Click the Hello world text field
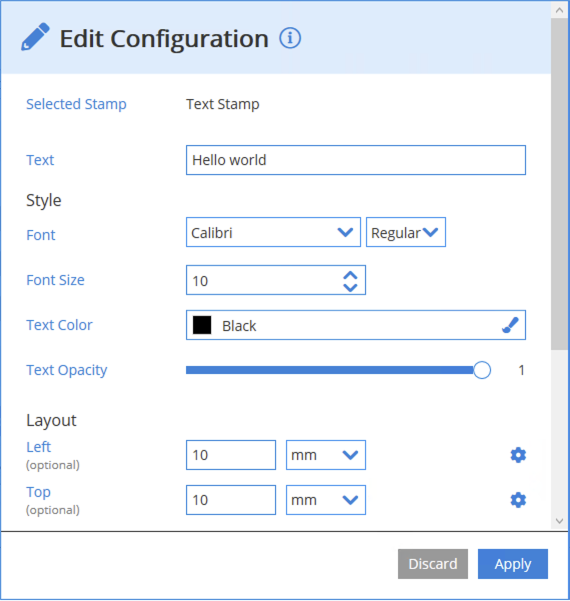Viewport: 570px width, 601px height. pos(356,160)
